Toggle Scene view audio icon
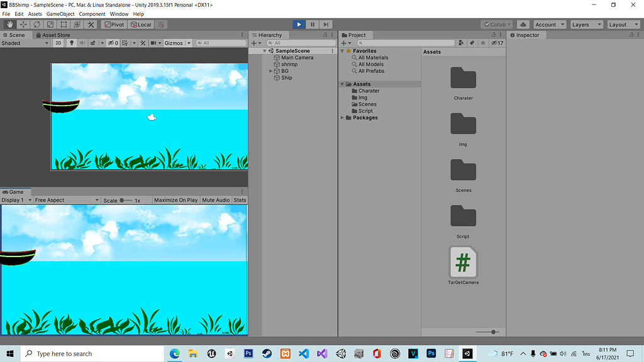The width and height of the screenshot is (644, 362). tap(81, 43)
